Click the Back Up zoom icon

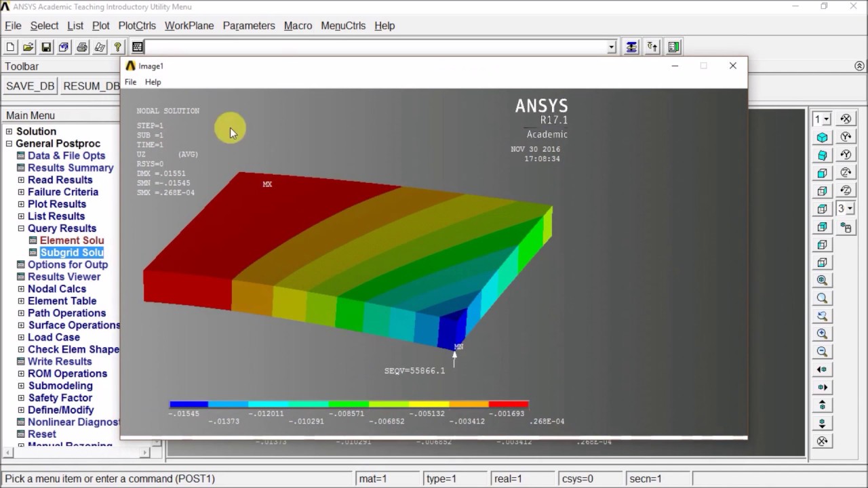[823, 316]
